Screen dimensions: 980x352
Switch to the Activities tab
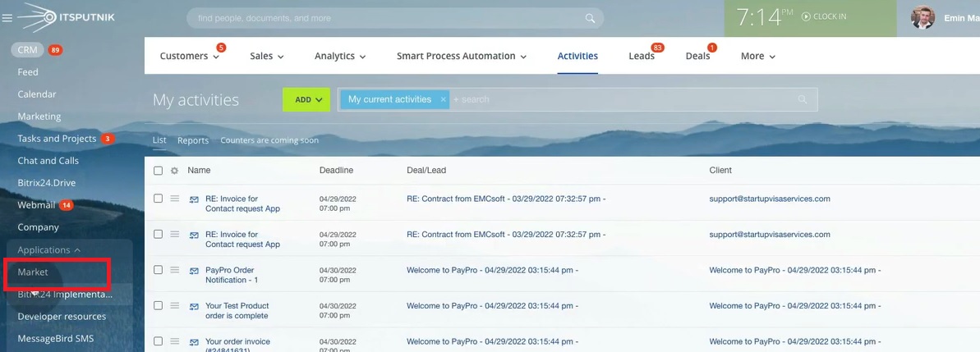coord(577,56)
